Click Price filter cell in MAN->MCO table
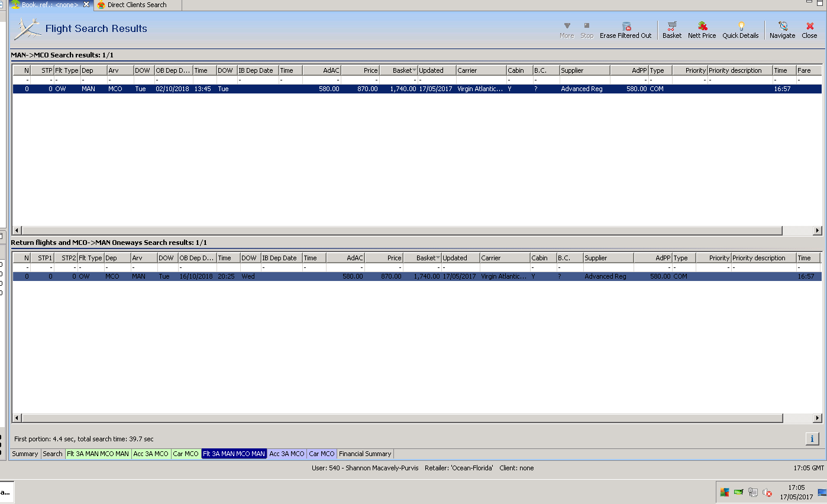Viewport: 827px width, 504px height. point(360,79)
